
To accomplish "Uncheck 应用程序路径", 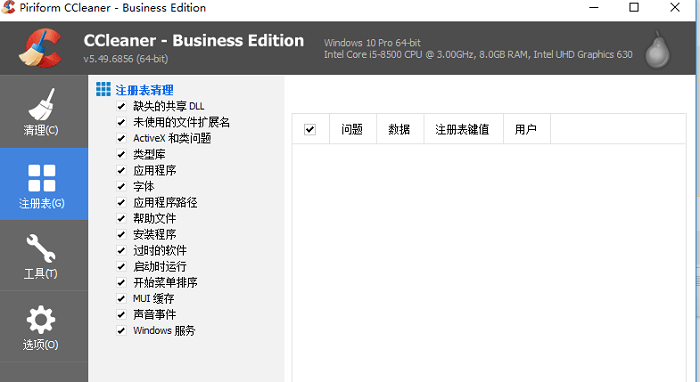I will tap(121, 203).
